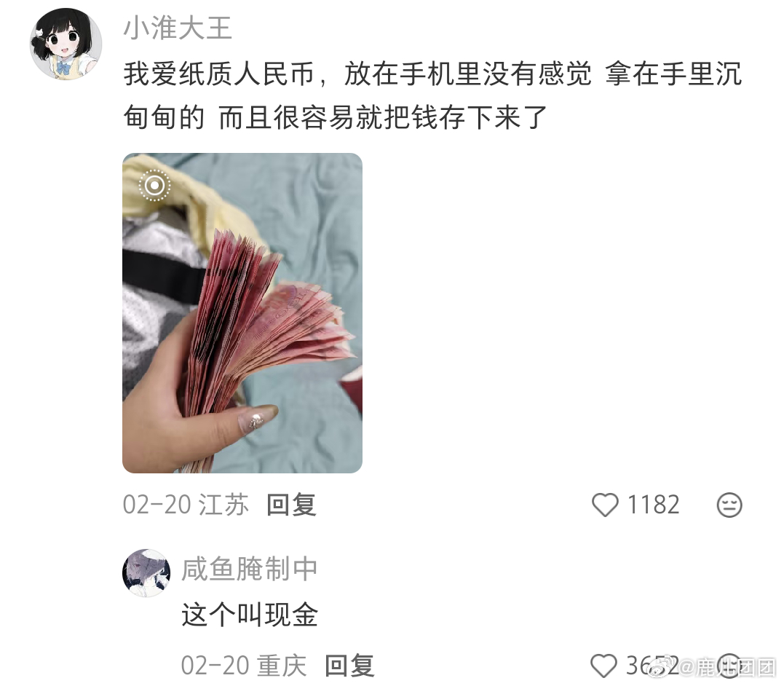The height and width of the screenshot is (686, 784).
Task: Tap the 02-20 重庆 timestamp label
Action: (244, 666)
